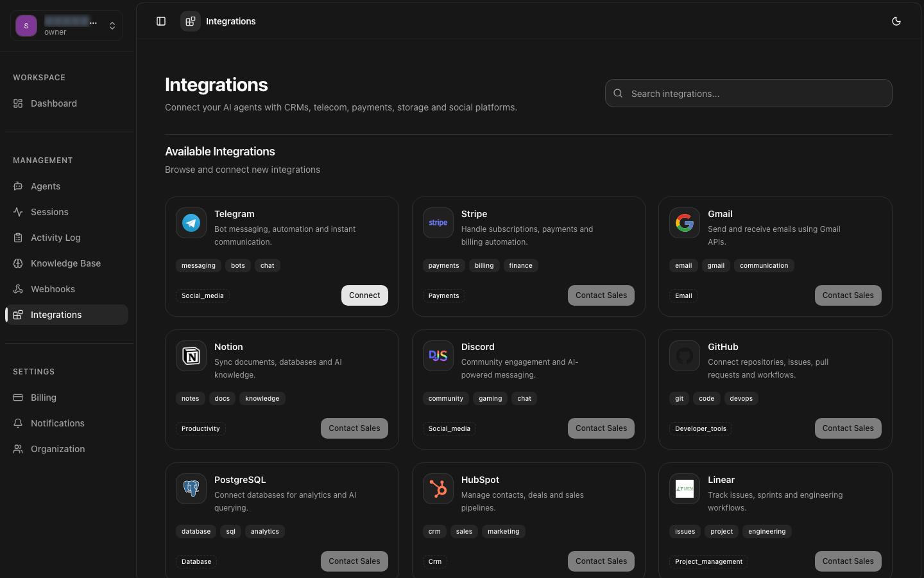Viewport: 924px width, 578px height.
Task: Toggle the sidebar panel icon
Action: click(x=161, y=21)
